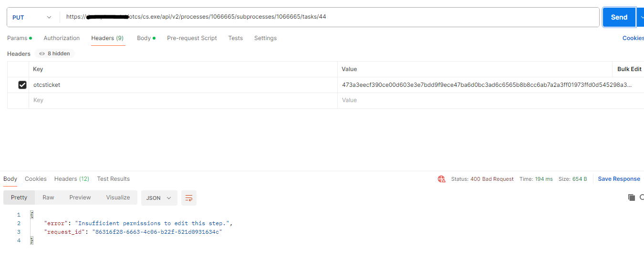Click the otcsticket key cell
This screenshot has height=260, width=644.
183,85
